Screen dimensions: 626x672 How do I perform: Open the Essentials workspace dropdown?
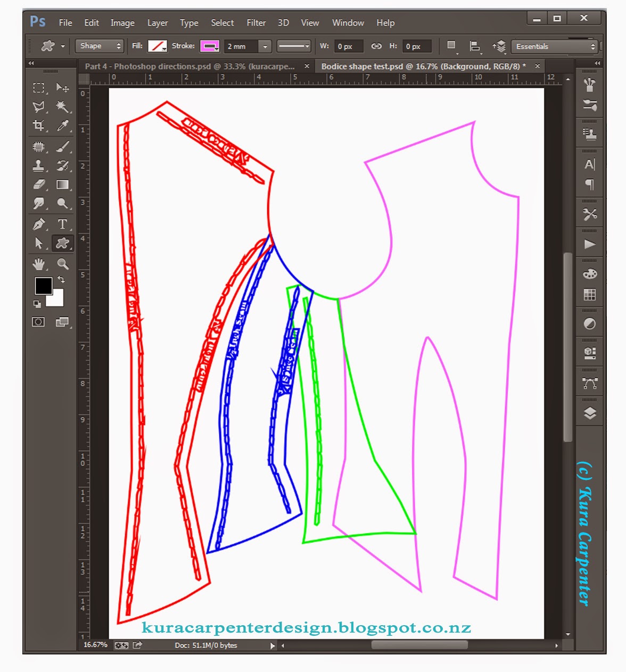pos(554,46)
